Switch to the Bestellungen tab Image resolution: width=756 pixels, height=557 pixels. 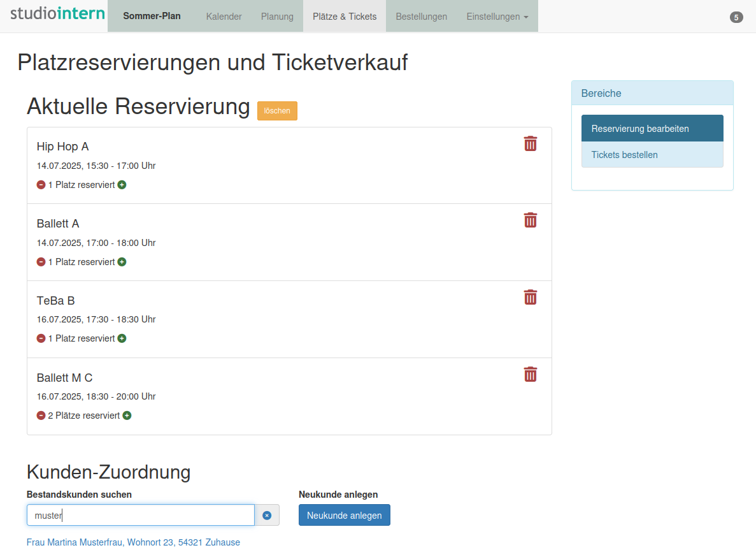[421, 17]
